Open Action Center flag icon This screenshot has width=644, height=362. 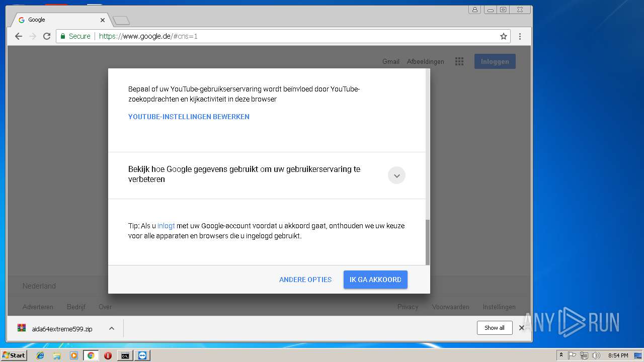pyautogui.click(x=572, y=355)
